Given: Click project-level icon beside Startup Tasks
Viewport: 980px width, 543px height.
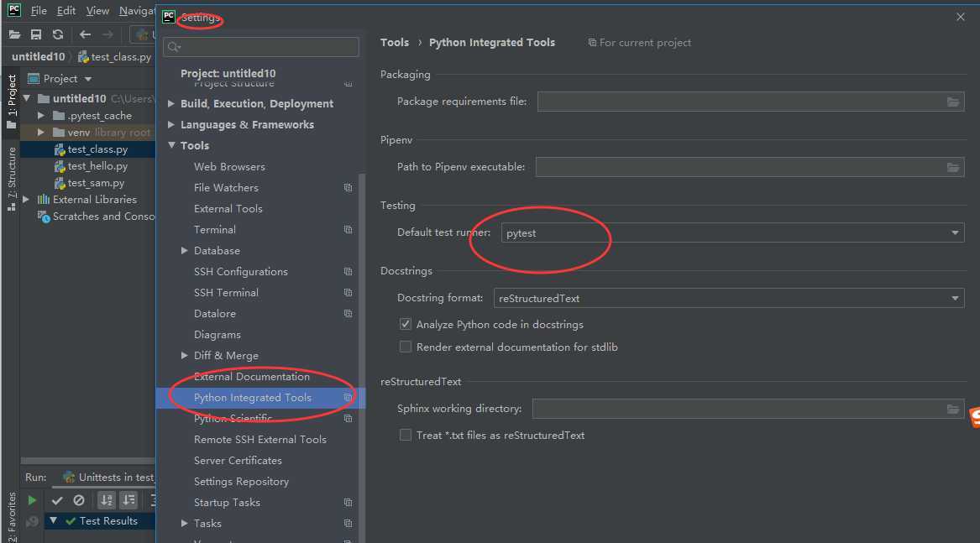Looking at the screenshot, I should pos(349,503).
